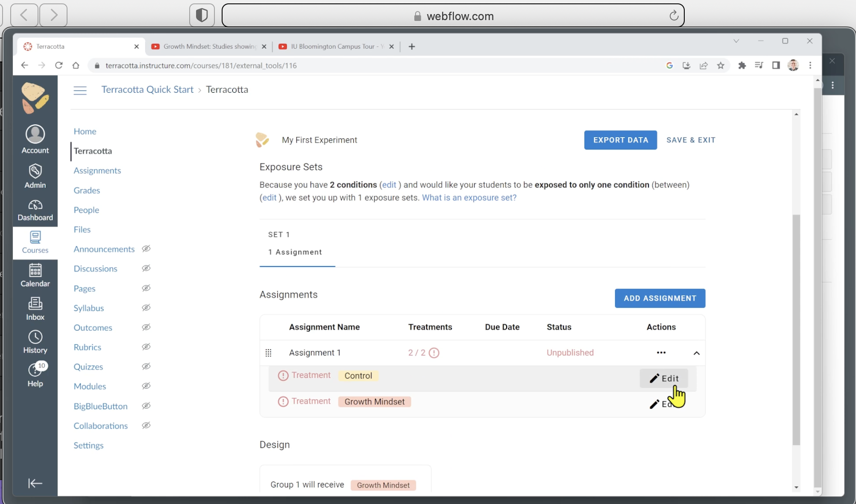The height and width of the screenshot is (504, 856).
Task: Select the SET 1 exposure set tab
Action: [297, 243]
